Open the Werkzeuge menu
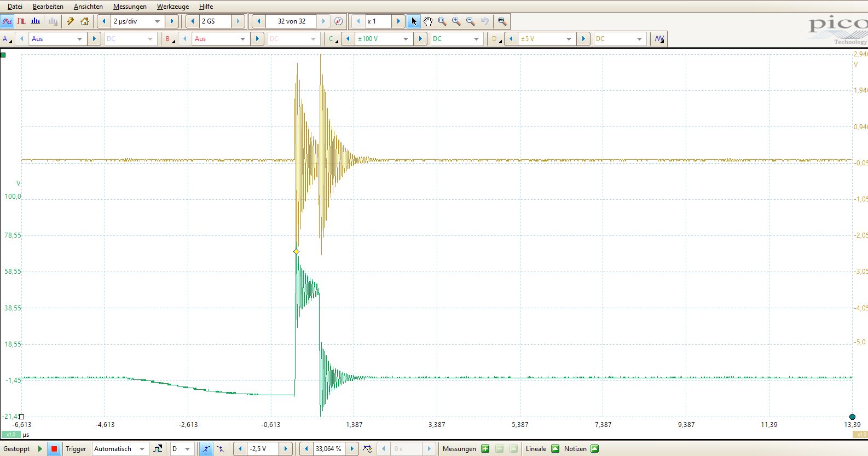 tap(172, 7)
